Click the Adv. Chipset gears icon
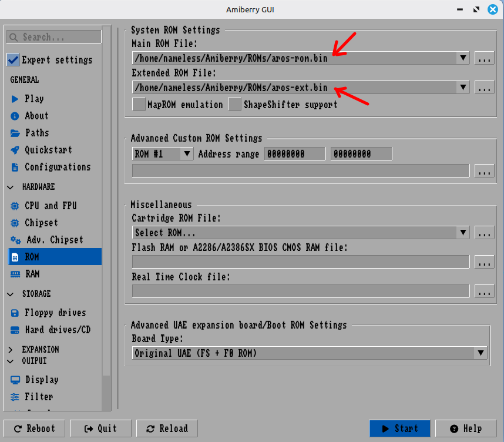 click(15, 240)
